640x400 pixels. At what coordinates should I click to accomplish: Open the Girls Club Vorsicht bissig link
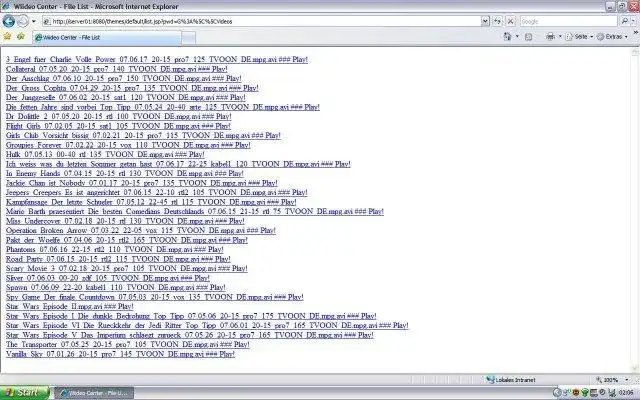[x=143, y=135]
